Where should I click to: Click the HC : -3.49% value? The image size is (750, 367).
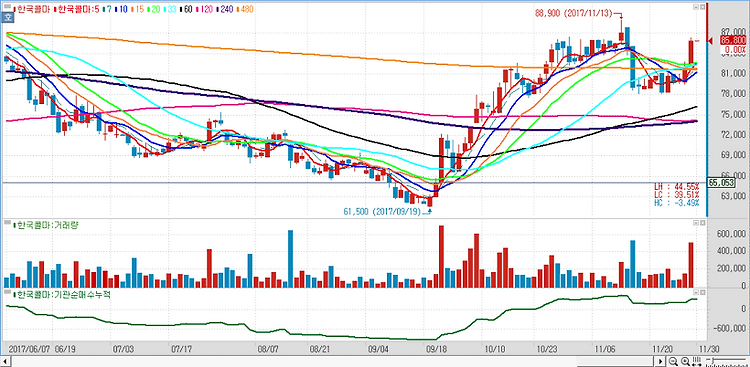pyautogui.click(x=676, y=203)
